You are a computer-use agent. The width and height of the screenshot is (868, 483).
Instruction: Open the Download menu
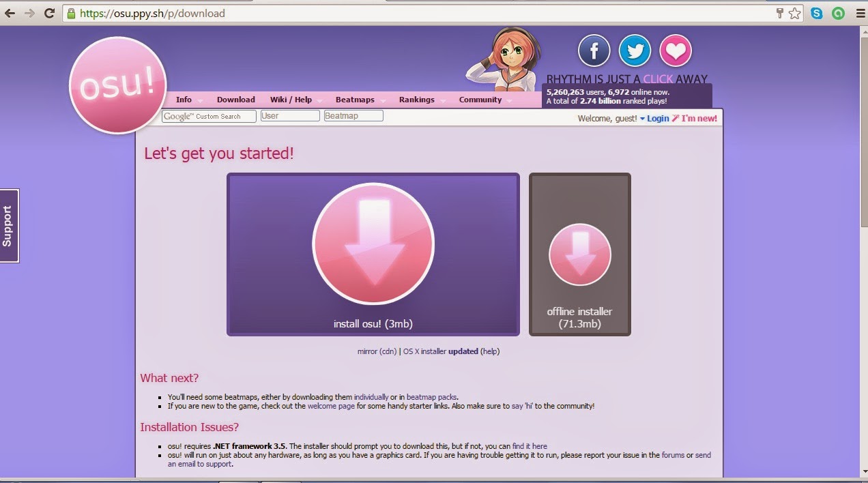[x=236, y=100]
